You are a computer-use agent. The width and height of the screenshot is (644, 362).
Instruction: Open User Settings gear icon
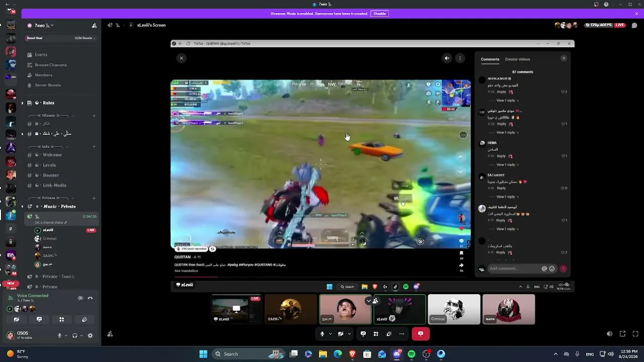(90, 335)
